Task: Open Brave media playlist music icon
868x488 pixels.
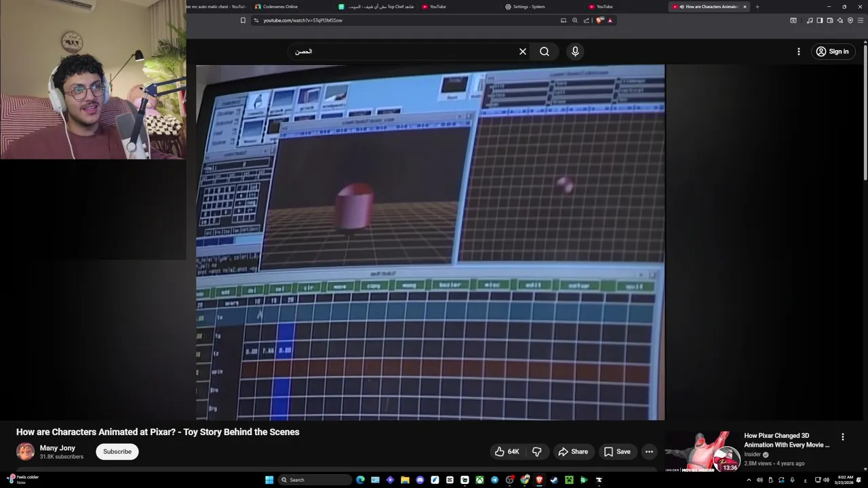Action: tap(809, 20)
